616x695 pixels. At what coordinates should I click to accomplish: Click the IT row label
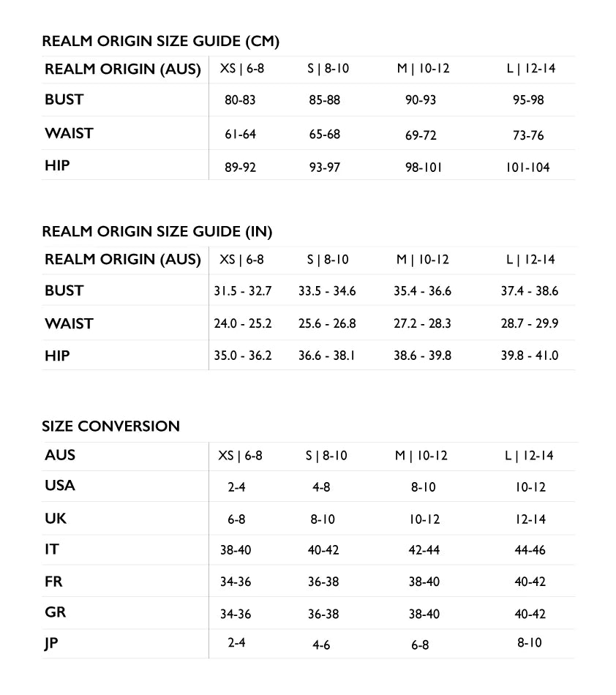click(x=52, y=549)
